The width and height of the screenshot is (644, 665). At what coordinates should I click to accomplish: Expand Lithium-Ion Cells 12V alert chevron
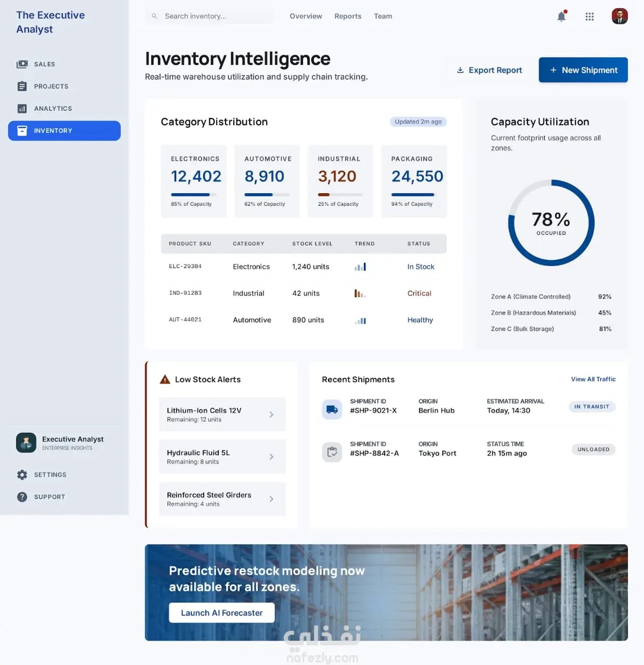click(271, 415)
